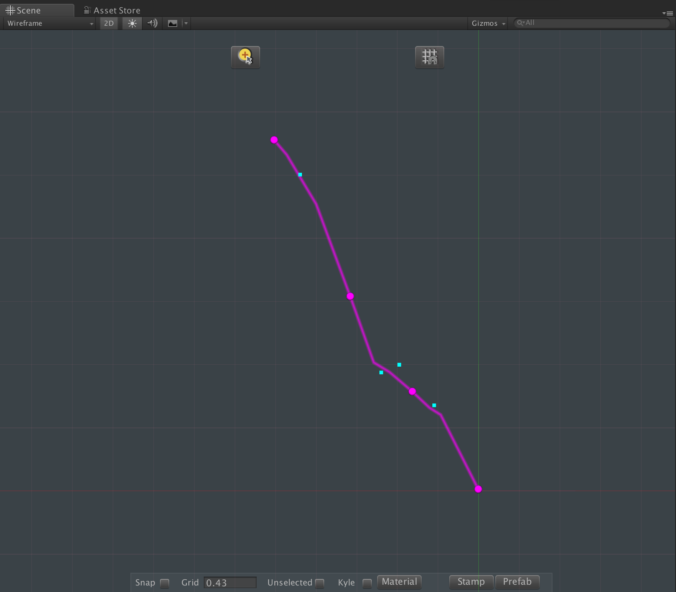676x592 pixels.
Task: Expand the effects dropdown arrow
Action: pos(186,23)
